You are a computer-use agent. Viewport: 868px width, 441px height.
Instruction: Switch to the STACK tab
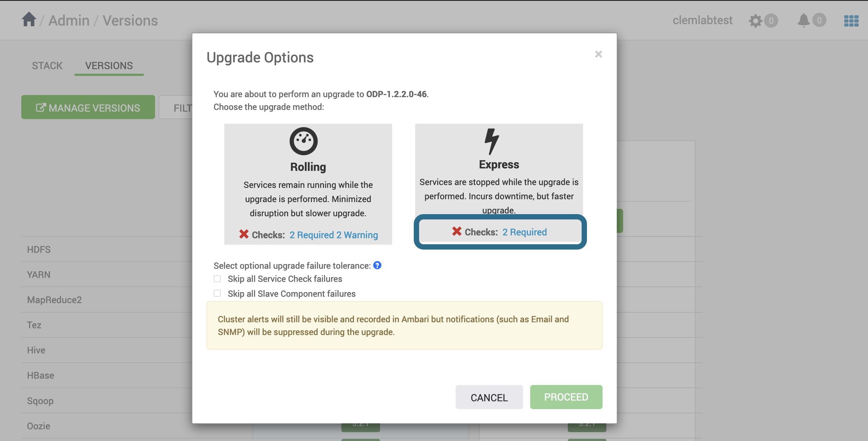[47, 65]
